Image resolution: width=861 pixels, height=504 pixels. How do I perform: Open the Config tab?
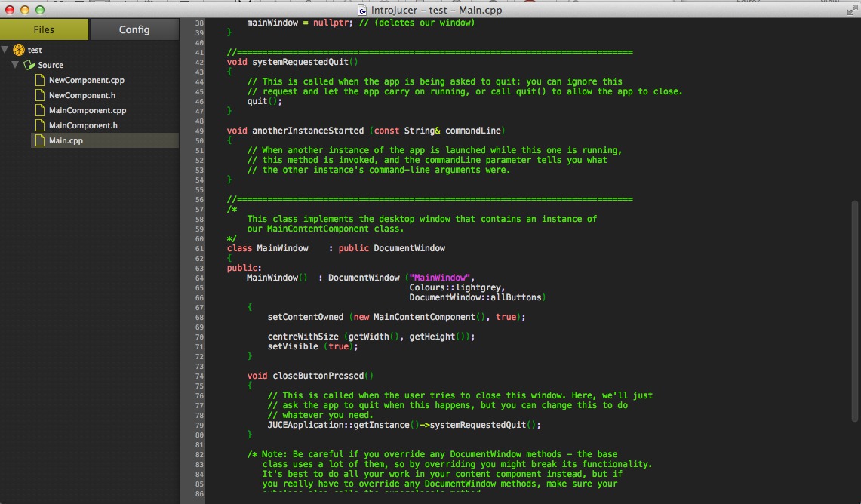(x=134, y=29)
